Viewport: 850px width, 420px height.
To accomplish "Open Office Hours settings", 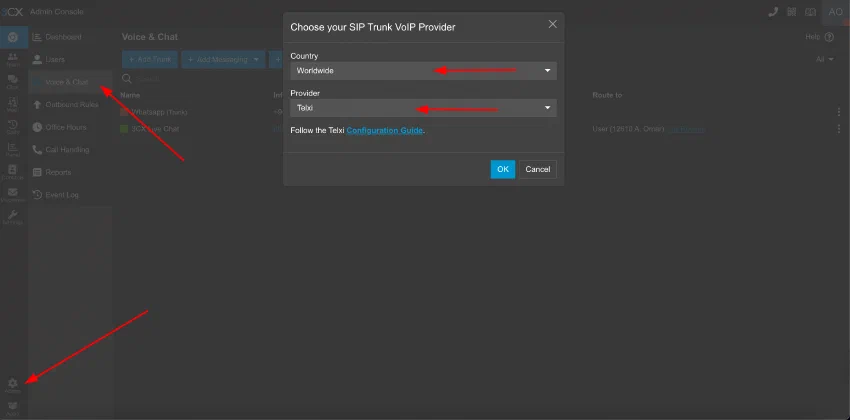I will pos(70,127).
